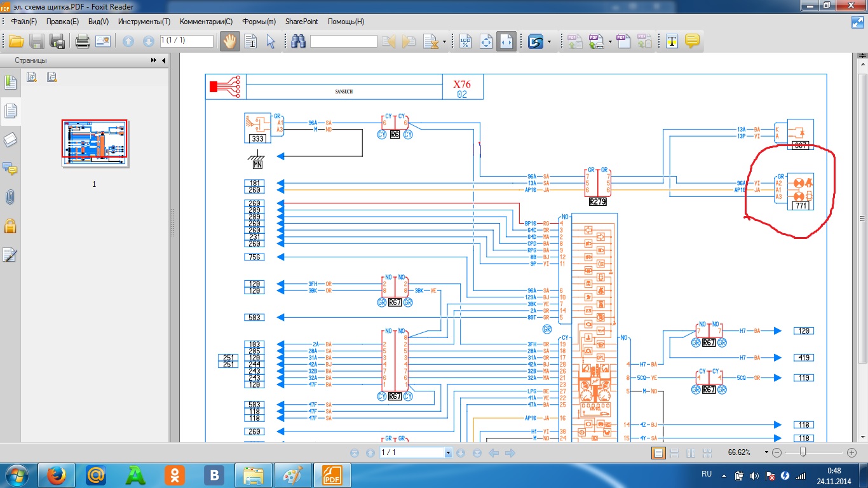The height and width of the screenshot is (488, 868).
Task: Open the Attachments paperclip panel
Action: [10, 197]
